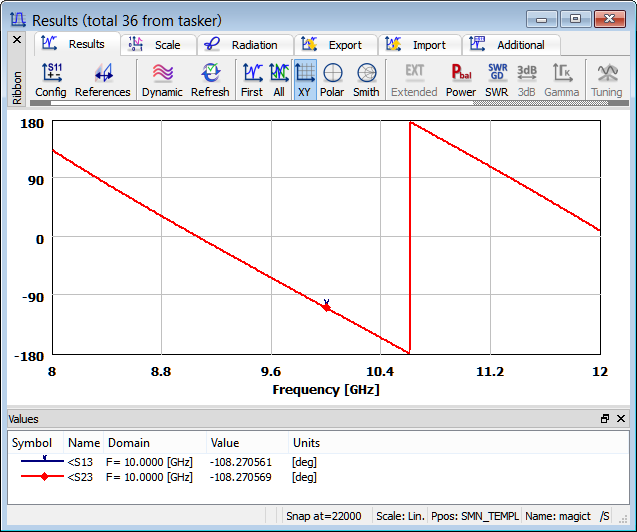637x532 pixels.
Task: Open the Export tab
Action: pos(335,45)
